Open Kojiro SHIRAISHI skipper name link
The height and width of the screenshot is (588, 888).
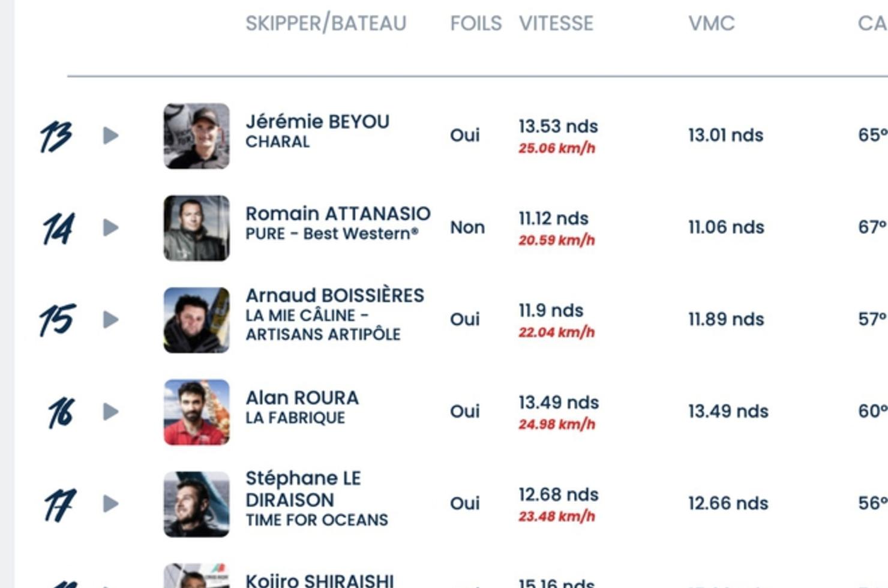(320, 580)
